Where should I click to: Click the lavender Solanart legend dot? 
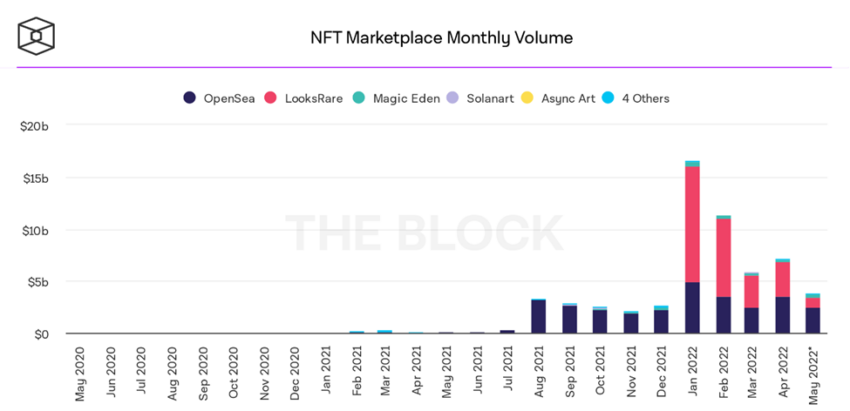click(453, 98)
